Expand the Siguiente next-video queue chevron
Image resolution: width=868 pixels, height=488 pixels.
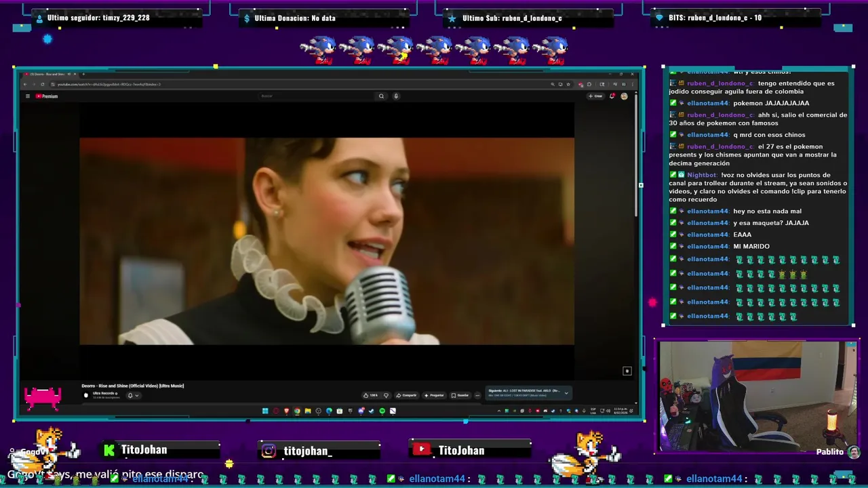point(566,393)
